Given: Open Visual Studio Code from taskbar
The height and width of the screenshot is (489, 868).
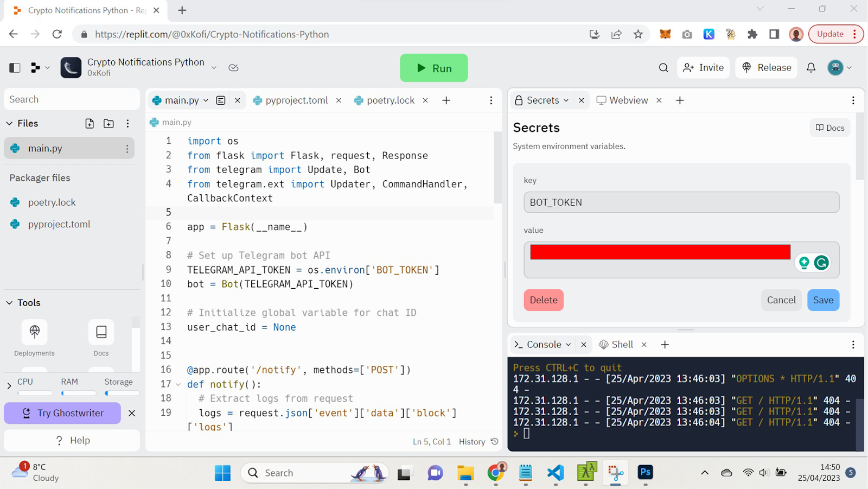Looking at the screenshot, I should coord(556,473).
